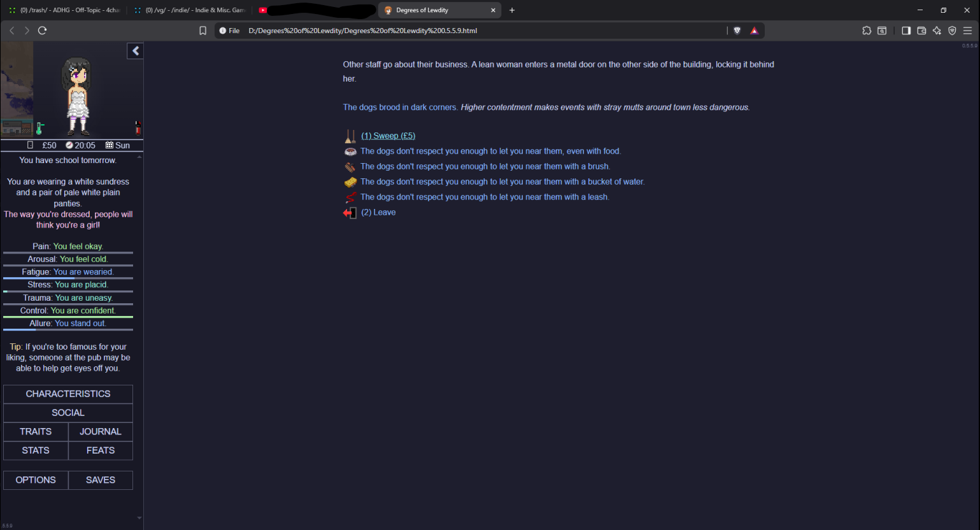Click the sidebar scroll down arrow
The height and width of the screenshot is (530, 980).
point(139,518)
